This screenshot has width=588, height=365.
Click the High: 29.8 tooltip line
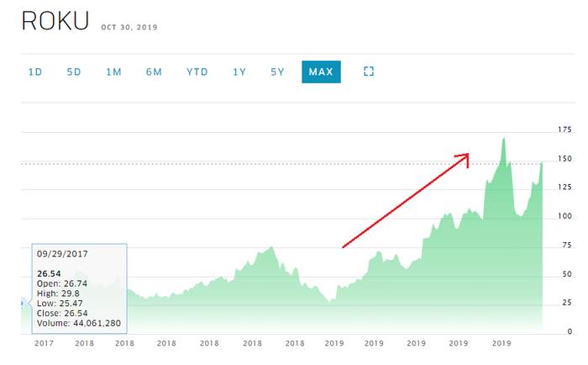click(58, 294)
